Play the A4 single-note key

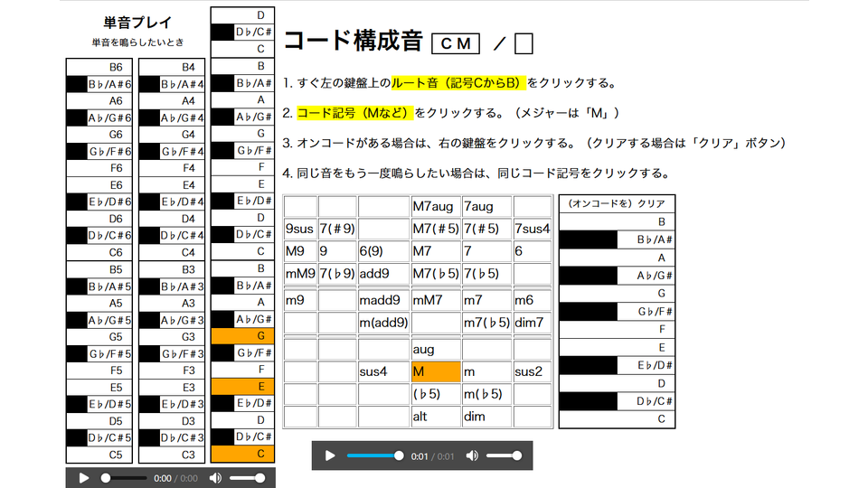[172, 100]
